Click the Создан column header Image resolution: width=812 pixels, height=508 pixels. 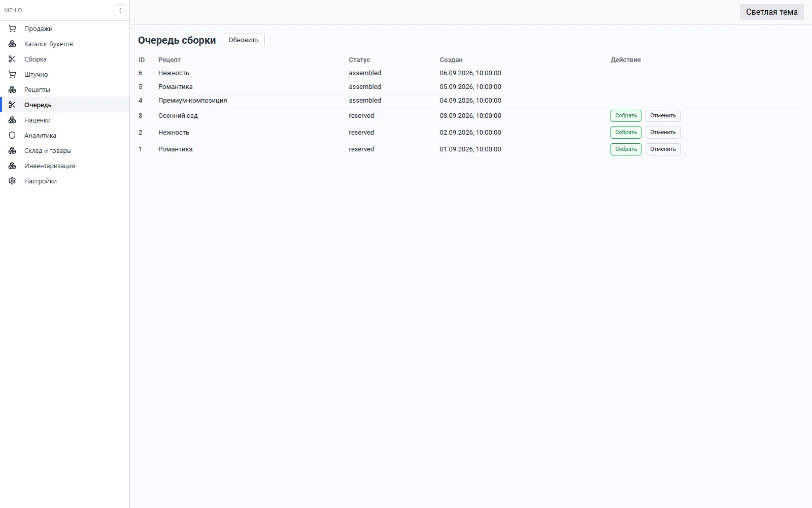[451, 60]
